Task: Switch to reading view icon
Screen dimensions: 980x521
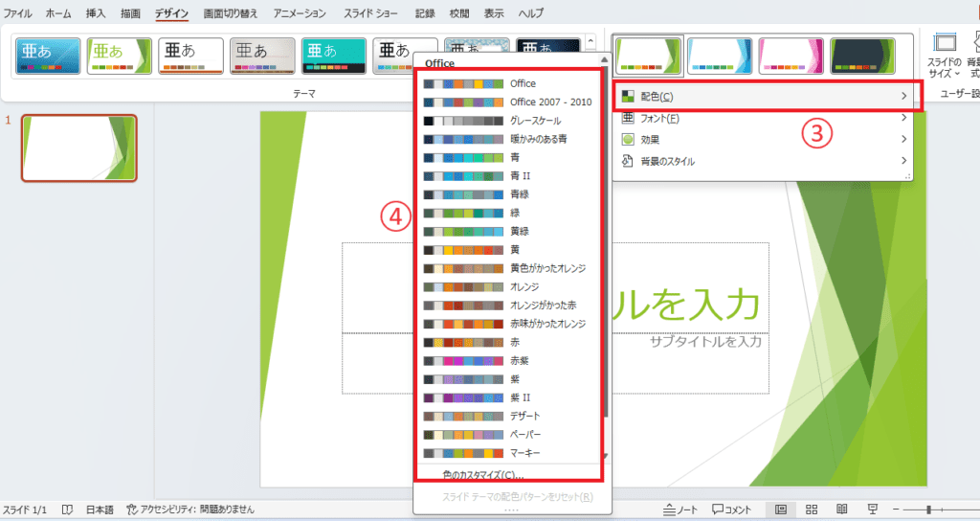Action: (x=842, y=510)
